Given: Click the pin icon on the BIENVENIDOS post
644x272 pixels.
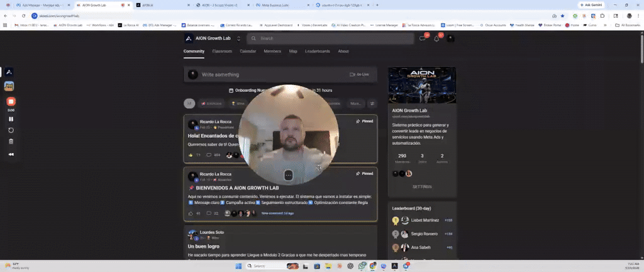Looking at the screenshot, I should point(358,174).
